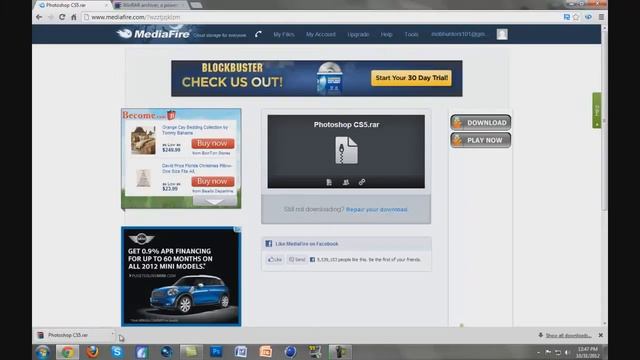Open Skype from the taskbar
This screenshot has width=640, height=360.
(117, 352)
